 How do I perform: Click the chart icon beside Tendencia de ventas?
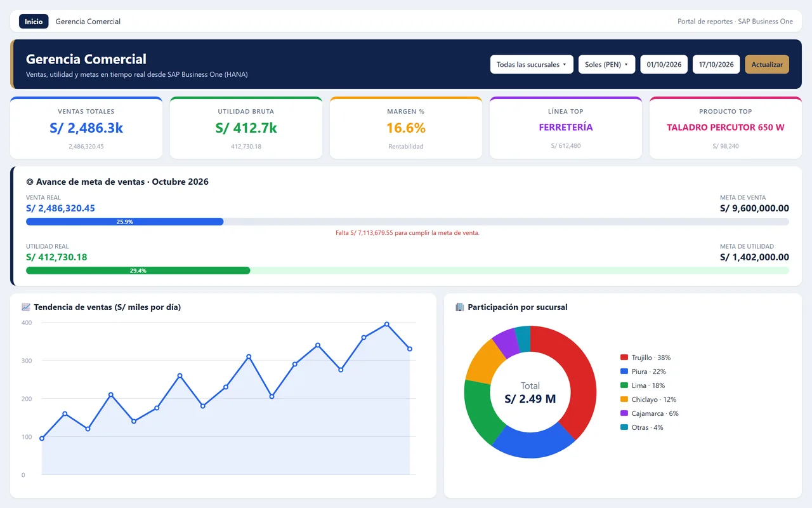point(26,307)
